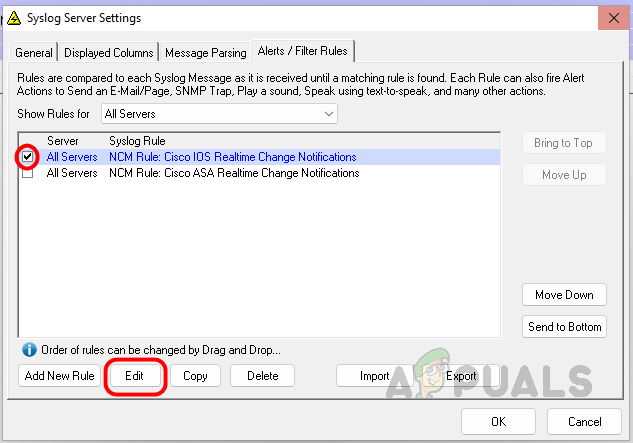Screen dimensions: 633x443
Task: Click All Servers in the Cisco IOS row
Action: tap(72, 157)
